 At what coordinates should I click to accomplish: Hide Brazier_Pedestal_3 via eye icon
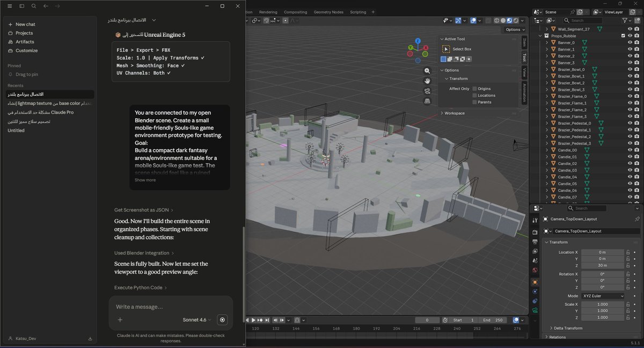(630, 143)
